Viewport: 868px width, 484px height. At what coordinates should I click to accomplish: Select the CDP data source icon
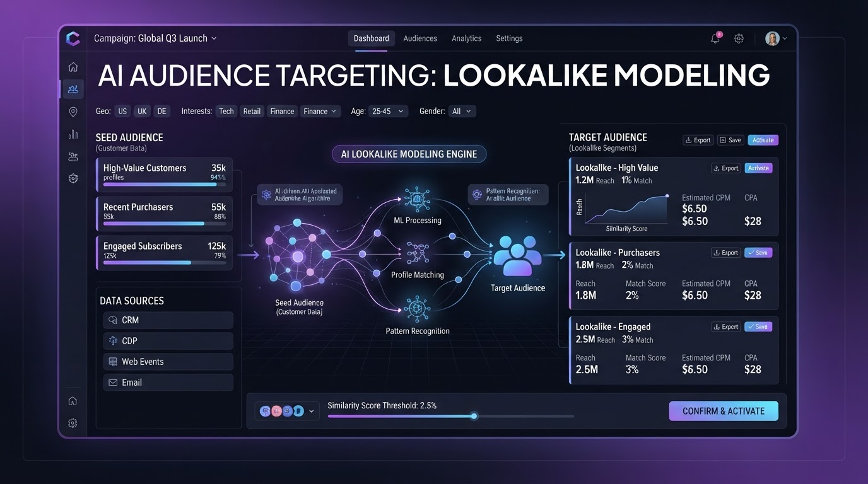[113, 341]
